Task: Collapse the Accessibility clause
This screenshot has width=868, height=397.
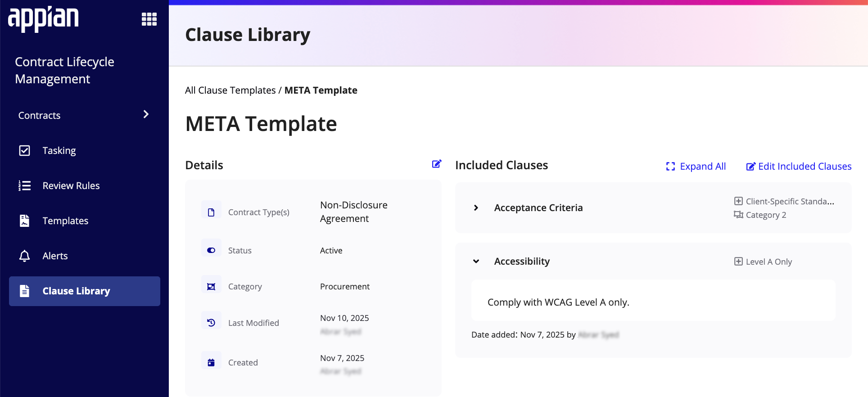Action: (476, 261)
